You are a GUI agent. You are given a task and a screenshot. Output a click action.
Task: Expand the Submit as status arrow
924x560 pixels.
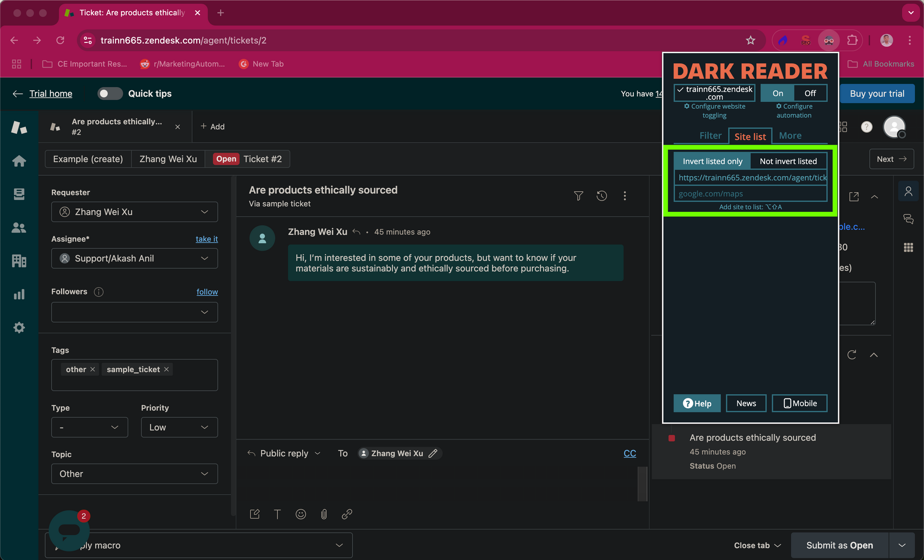tap(902, 546)
